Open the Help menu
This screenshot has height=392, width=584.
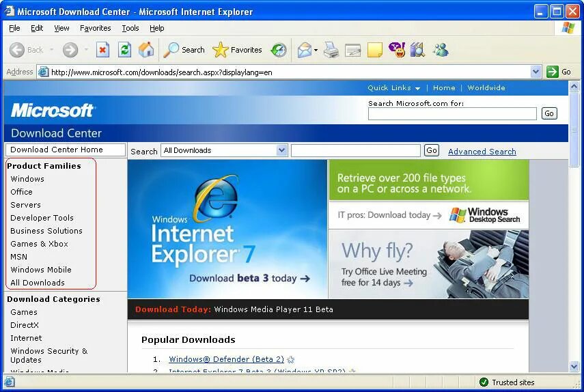[157, 28]
